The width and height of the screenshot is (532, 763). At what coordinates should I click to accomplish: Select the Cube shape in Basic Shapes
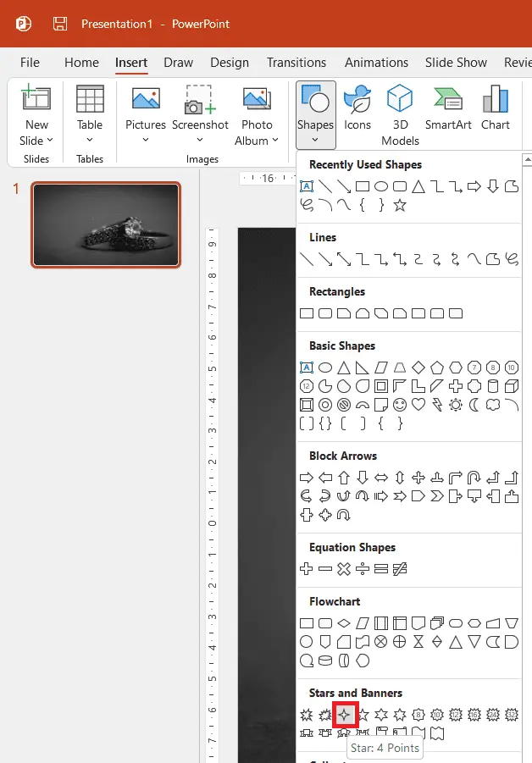click(512, 386)
